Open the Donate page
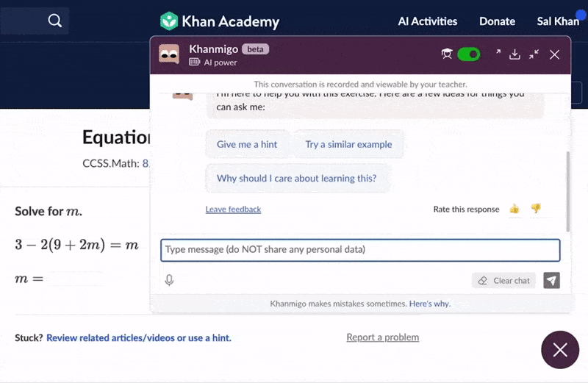The height and width of the screenshot is (383, 588). pyautogui.click(x=497, y=21)
